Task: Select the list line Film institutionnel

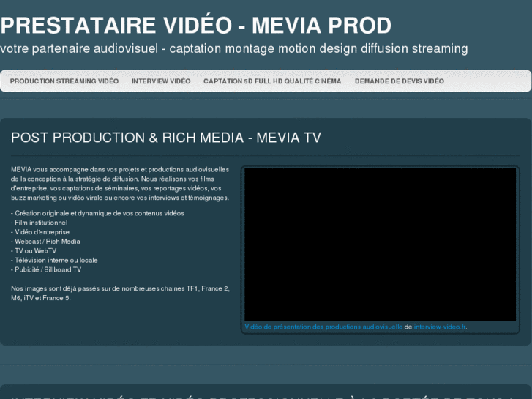Action: 40,223
